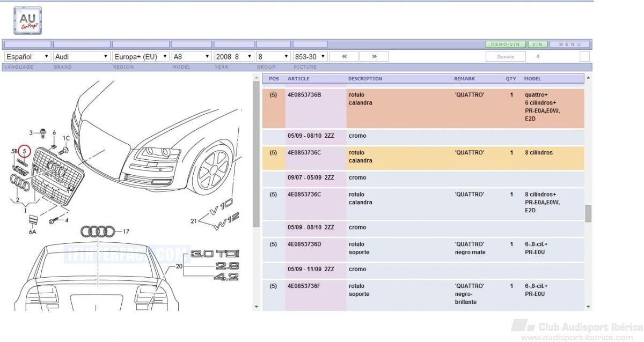The height and width of the screenshot is (342, 644).
Task: Select callout 1C in the diagram
Action: pyautogui.click(x=66, y=138)
